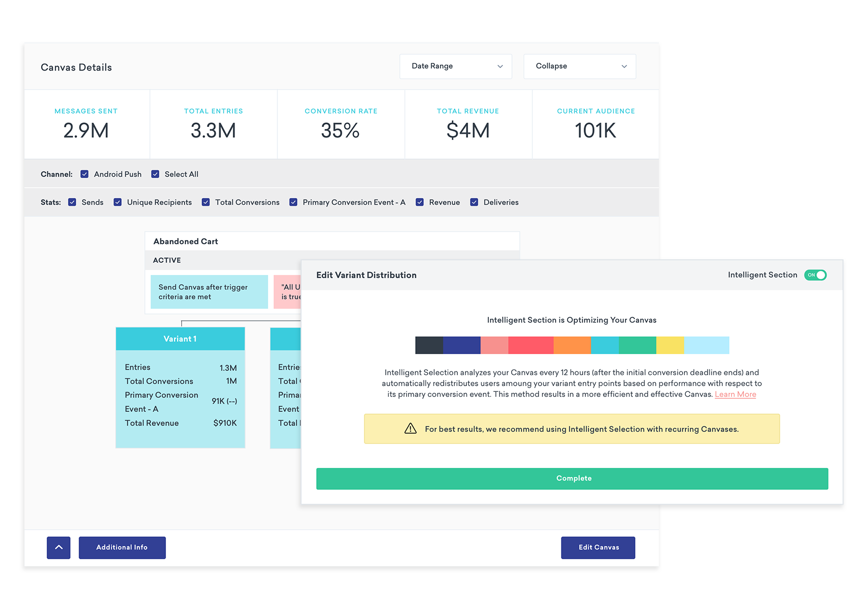Image resolution: width=868 pixels, height=609 pixels.
Task: Open the Collapse dropdown
Action: point(580,66)
